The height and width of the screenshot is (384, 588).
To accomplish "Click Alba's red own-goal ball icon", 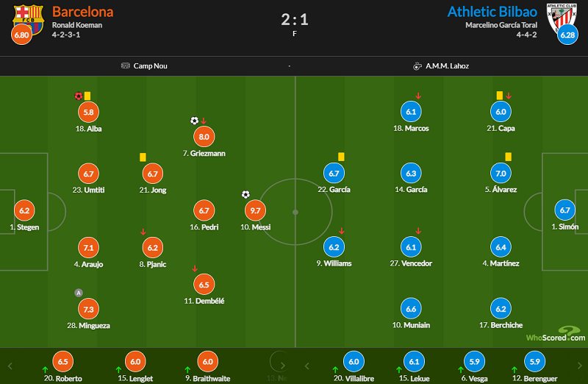I will (79, 96).
